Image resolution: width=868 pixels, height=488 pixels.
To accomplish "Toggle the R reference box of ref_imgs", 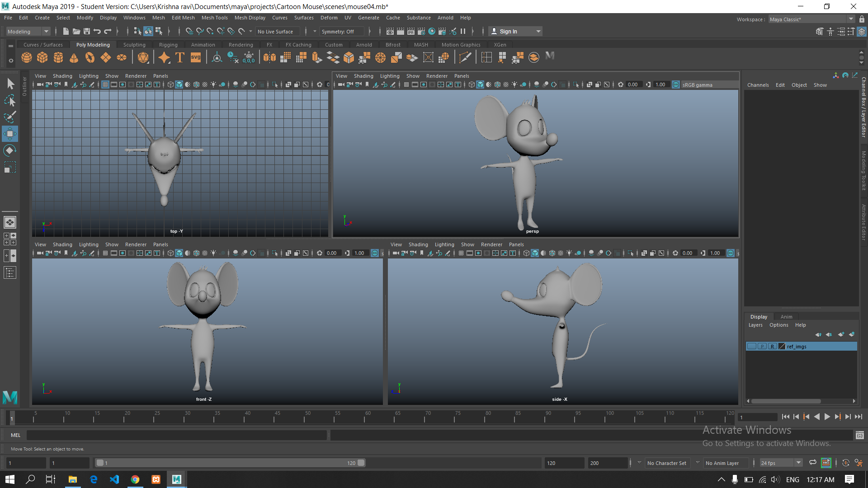I will [773, 347].
